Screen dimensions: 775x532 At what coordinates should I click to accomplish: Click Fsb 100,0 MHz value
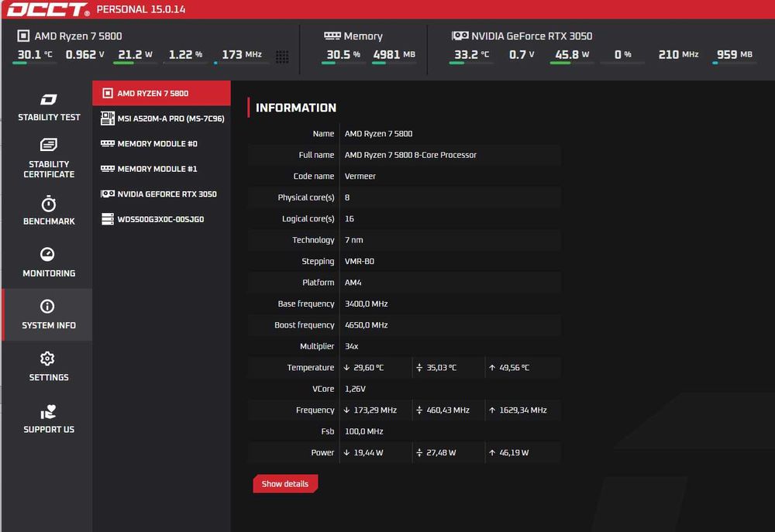pos(363,431)
